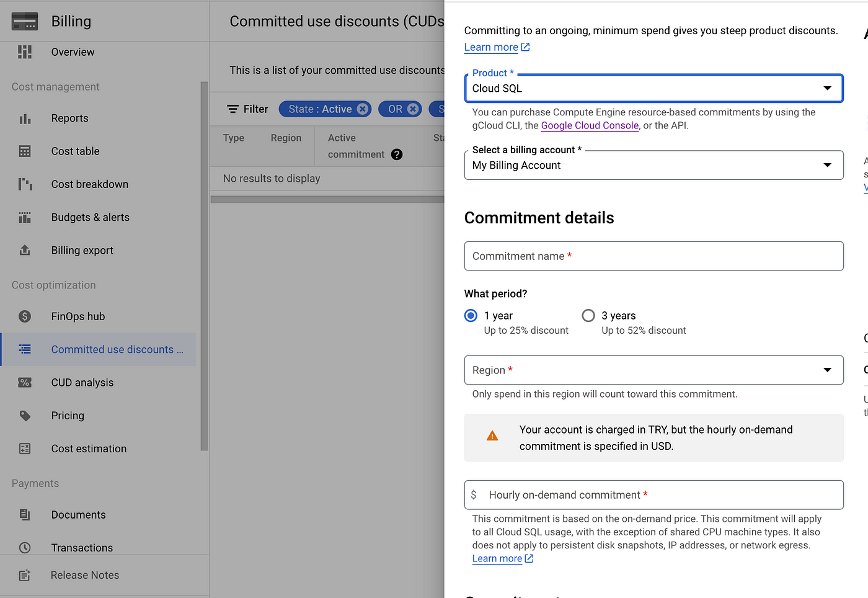Screen dimensions: 868x598
Task: Go to Cost table page
Action: point(99,151)
